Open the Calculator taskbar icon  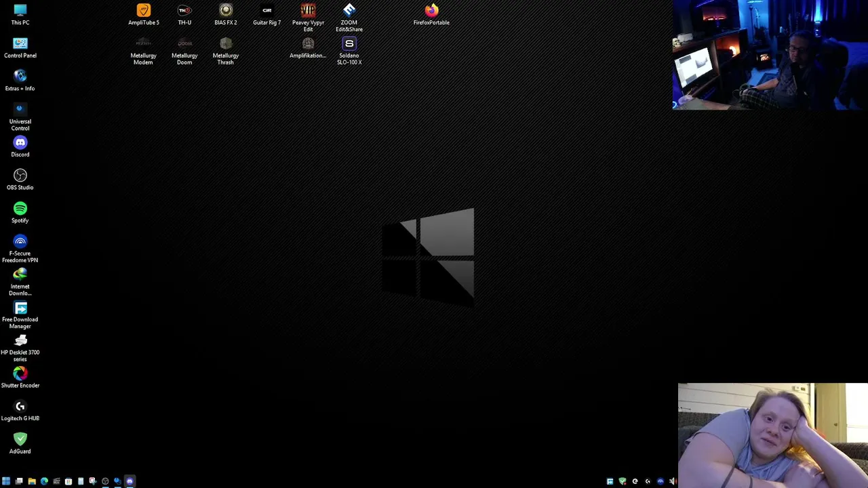[81, 481]
